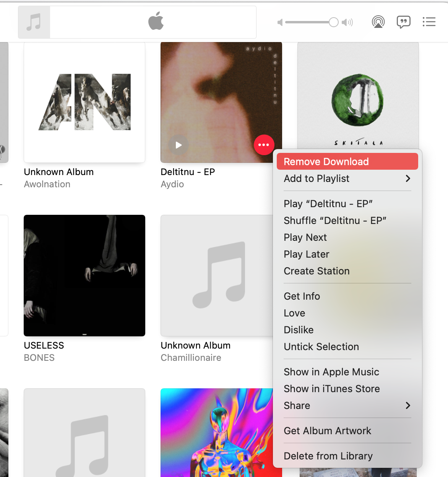Image resolution: width=448 pixels, height=477 pixels.
Task: Click the Awolnation artist name
Action: [47, 184]
